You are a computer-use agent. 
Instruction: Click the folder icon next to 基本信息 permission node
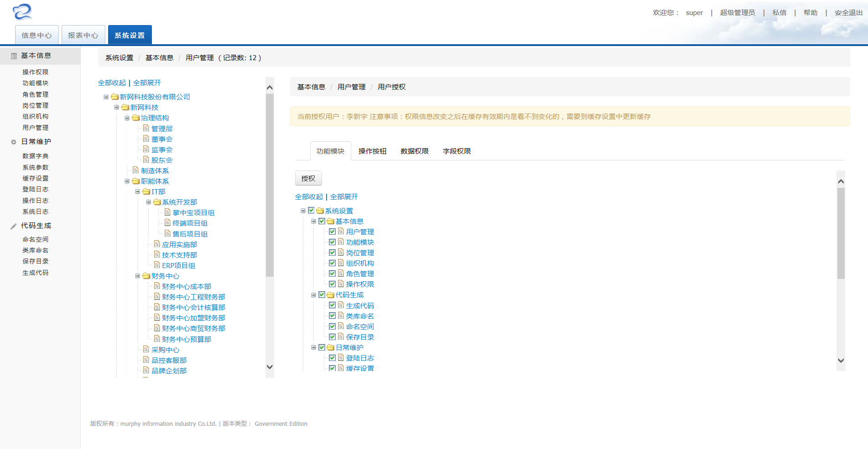tap(331, 221)
